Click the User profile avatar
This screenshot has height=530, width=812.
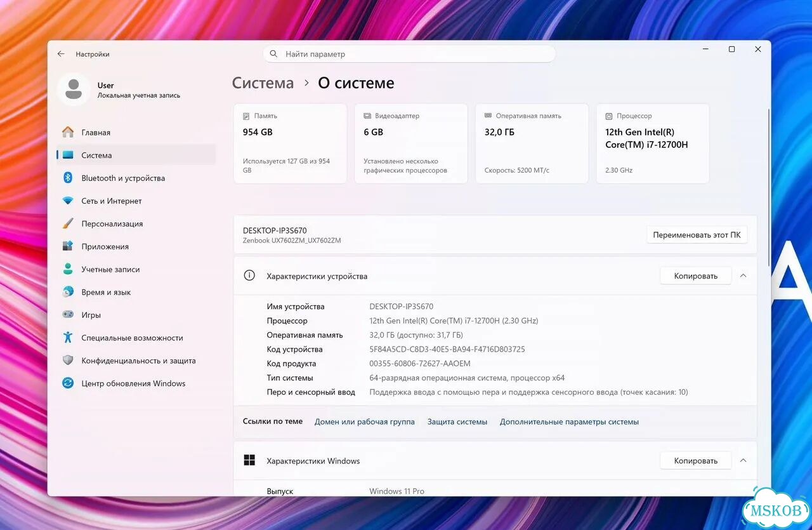tap(74, 89)
